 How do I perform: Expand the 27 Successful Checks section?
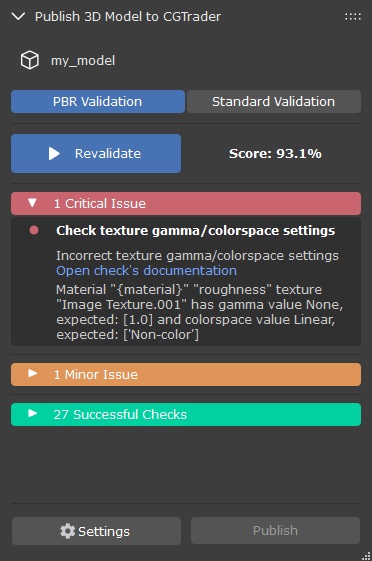pos(186,414)
